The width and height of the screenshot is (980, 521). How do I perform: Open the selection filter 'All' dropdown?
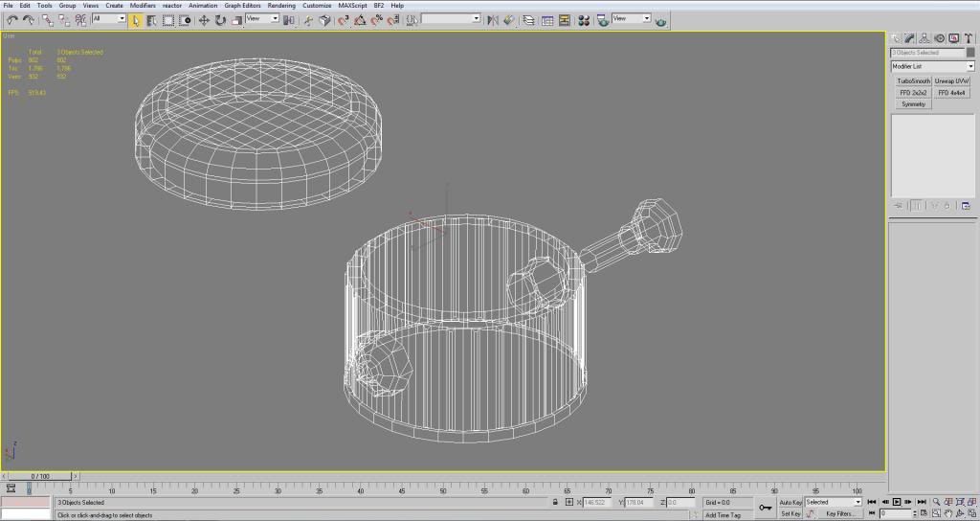click(x=122, y=19)
